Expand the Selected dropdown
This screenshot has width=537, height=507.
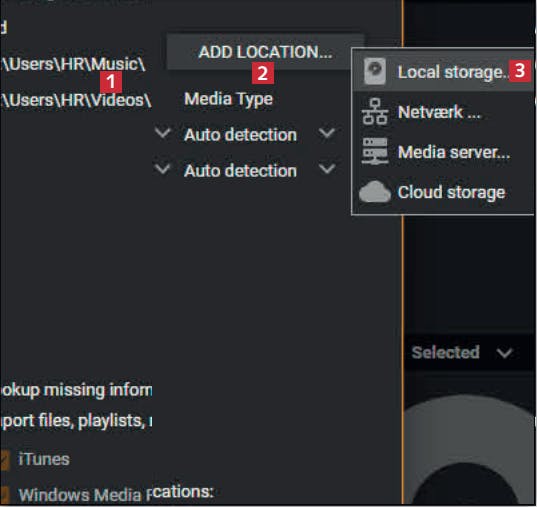coord(462,352)
